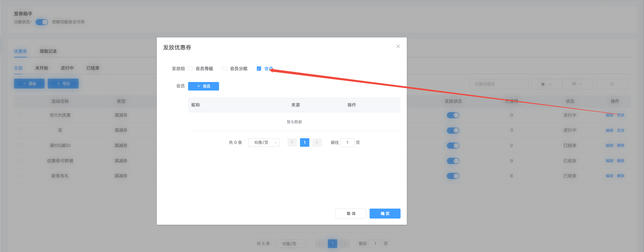Viewport: 644px width, 252px height.
Task: Click the search magnifier icon button
Action: pos(612,84)
